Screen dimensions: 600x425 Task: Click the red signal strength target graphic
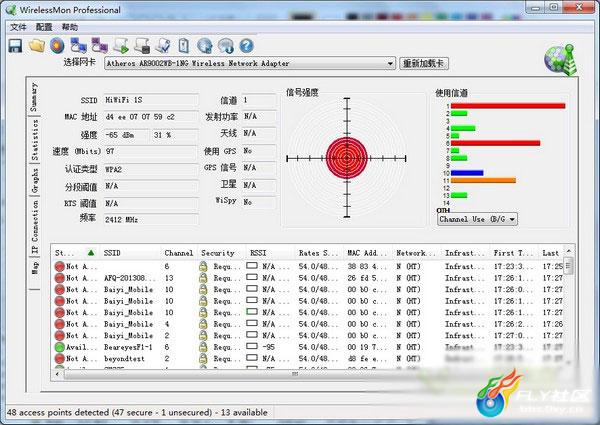[x=347, y=158]
